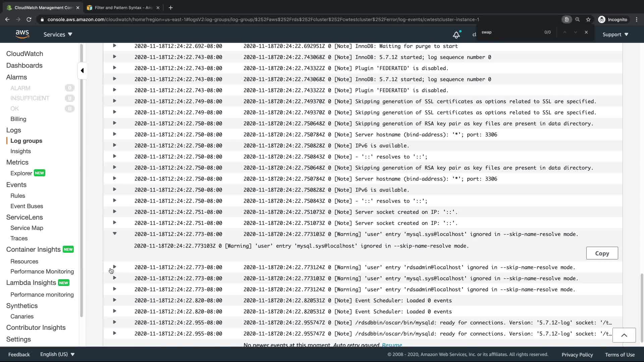Click the scroll-to-top arrow button
The image size is (644, 362).
624,335
